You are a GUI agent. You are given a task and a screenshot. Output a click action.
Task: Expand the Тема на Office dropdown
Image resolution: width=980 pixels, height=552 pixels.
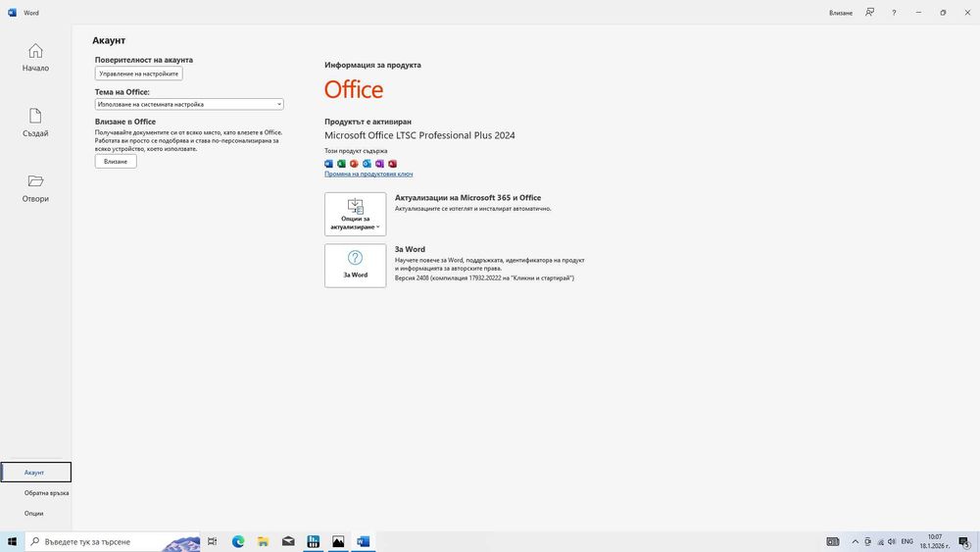pos(189,104)
